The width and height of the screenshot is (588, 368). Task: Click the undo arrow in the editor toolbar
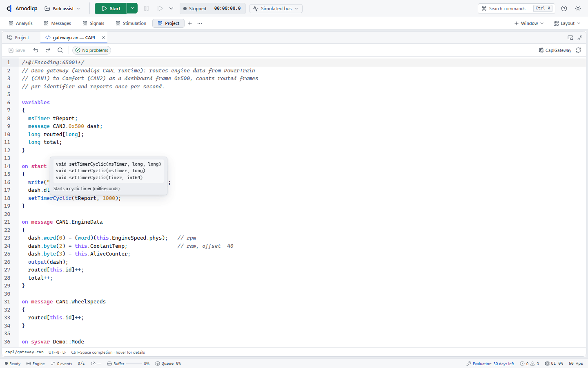(x=36, y=50)
